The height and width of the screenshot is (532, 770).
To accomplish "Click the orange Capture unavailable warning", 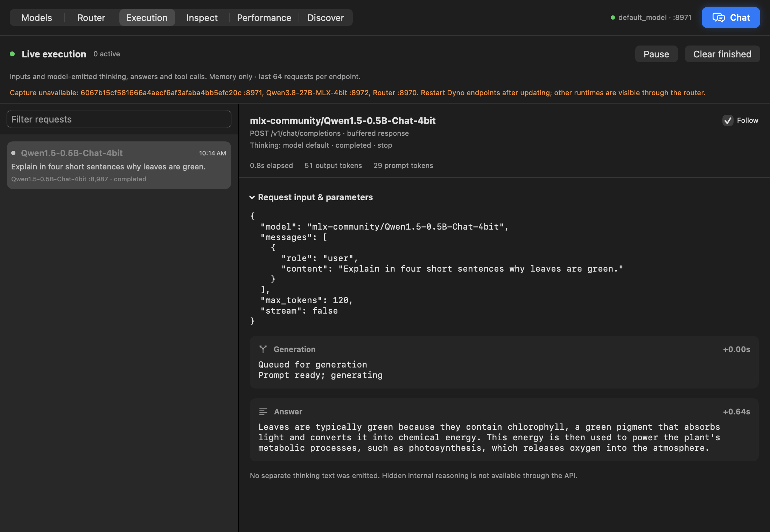I will coord(357,93).
